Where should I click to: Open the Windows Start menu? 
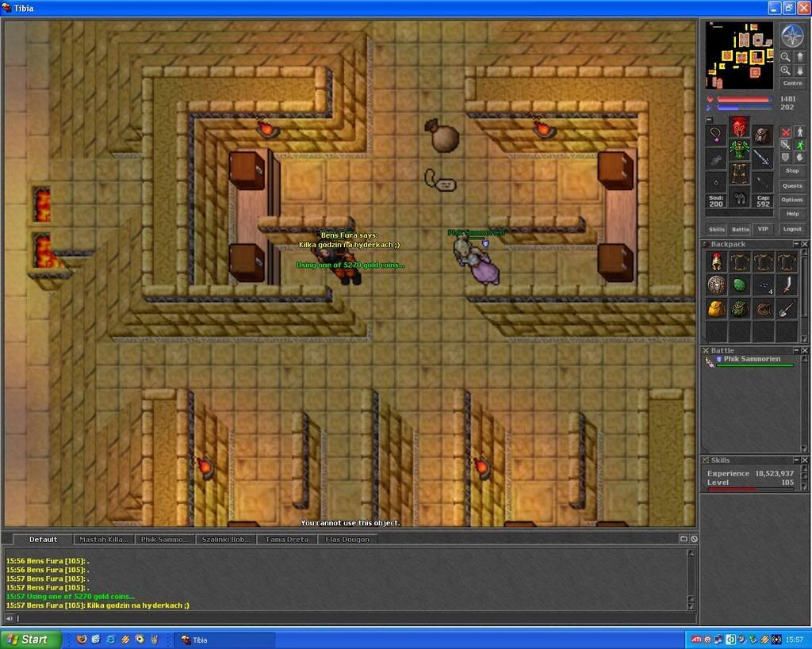click(31, 639)
